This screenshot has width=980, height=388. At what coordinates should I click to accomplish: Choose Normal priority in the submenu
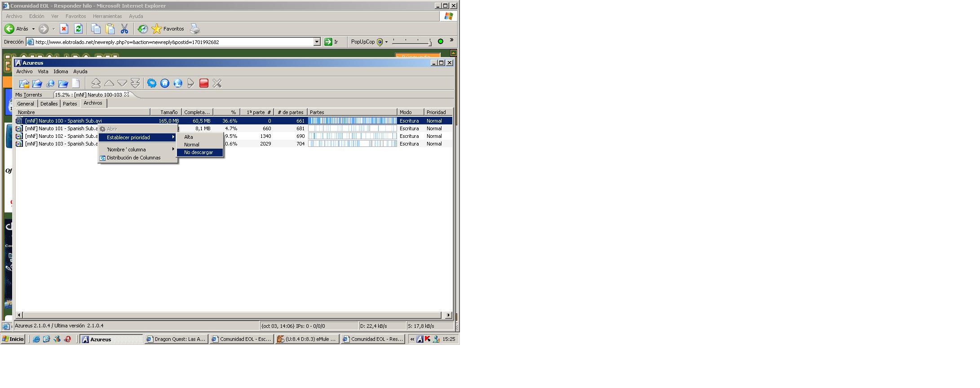(x=200, y=145)
